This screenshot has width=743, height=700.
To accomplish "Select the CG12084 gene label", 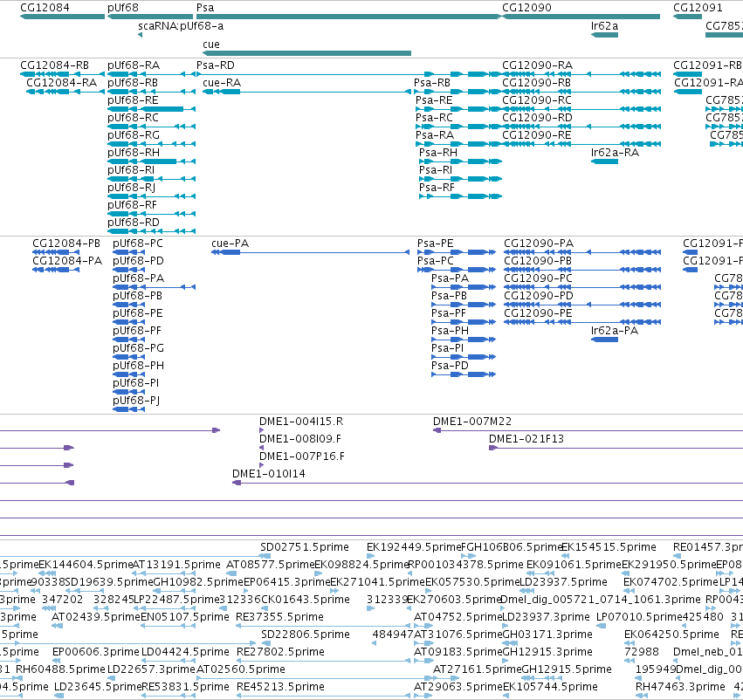I will 45,8.
